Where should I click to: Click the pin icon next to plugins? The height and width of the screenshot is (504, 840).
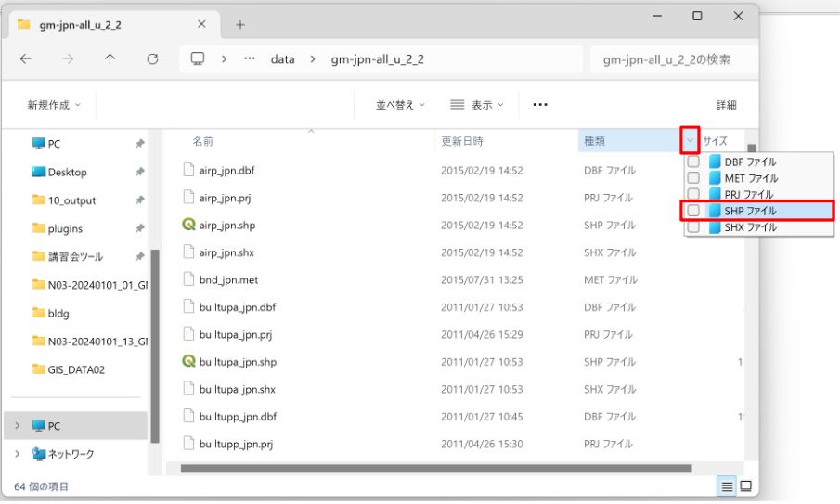(x=140, y=228)
